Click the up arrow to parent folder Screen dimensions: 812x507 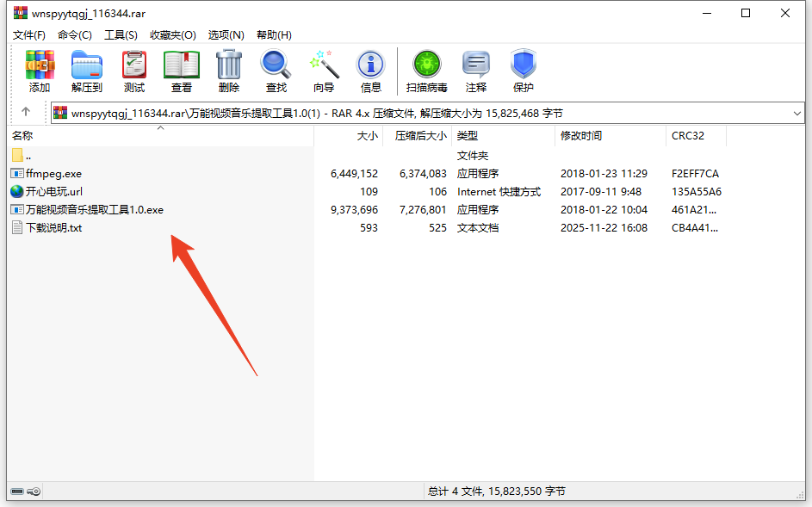26,113
